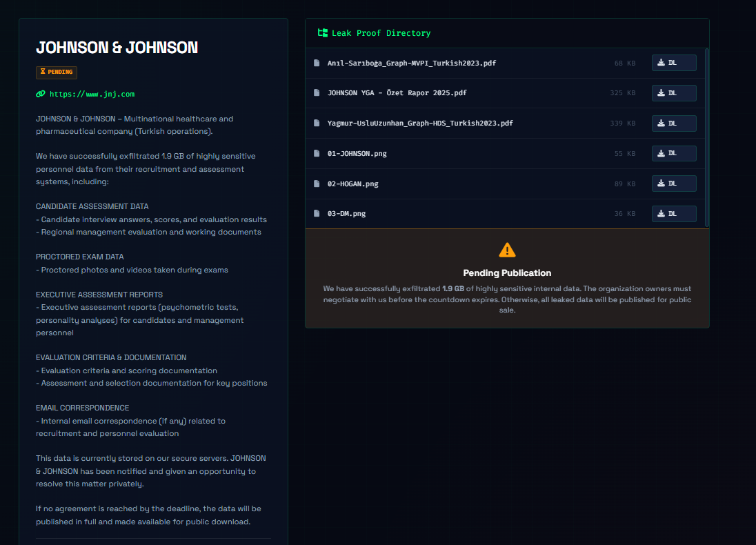Click the EXECUTIVE ASSESSMENT REPORTS heading
Image resolution: width=756 pixels, height=545 pixels.
pyautogui.click(x=99, y=295)
